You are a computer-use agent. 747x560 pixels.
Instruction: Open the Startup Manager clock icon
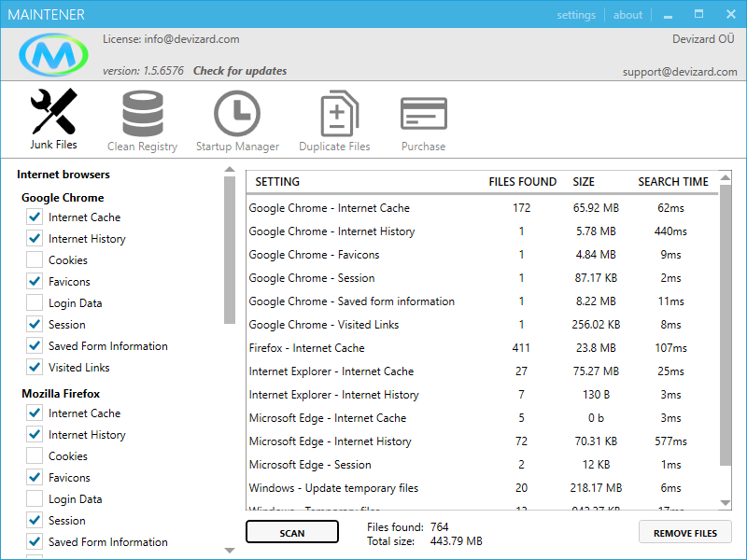237,115
